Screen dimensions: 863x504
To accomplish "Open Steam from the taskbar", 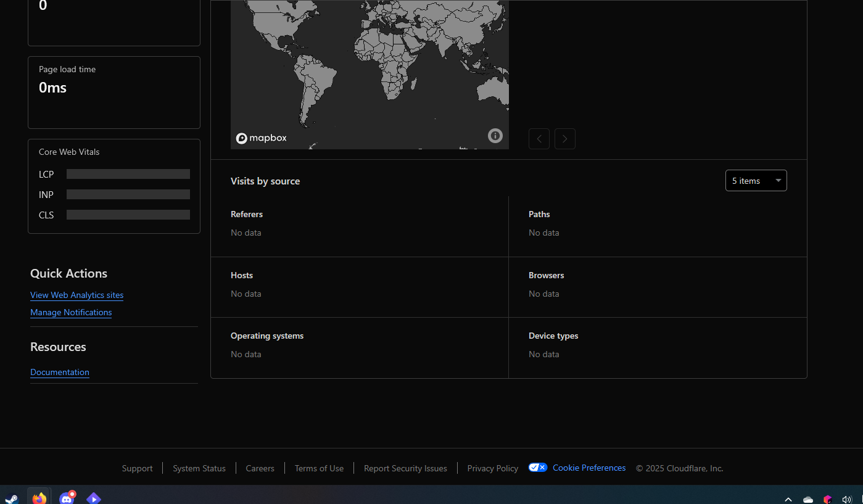I will (12, 498).
